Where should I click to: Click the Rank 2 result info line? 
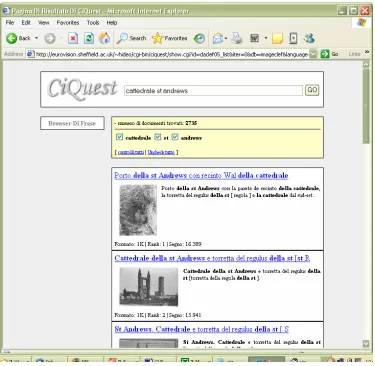pos(158,315)
